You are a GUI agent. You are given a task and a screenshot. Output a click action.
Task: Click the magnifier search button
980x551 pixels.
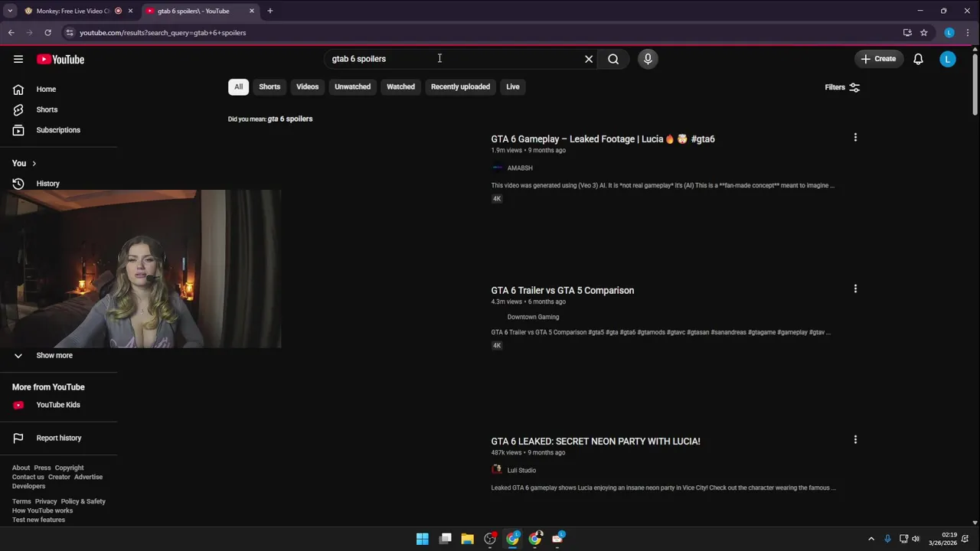(x=613, y=59)
